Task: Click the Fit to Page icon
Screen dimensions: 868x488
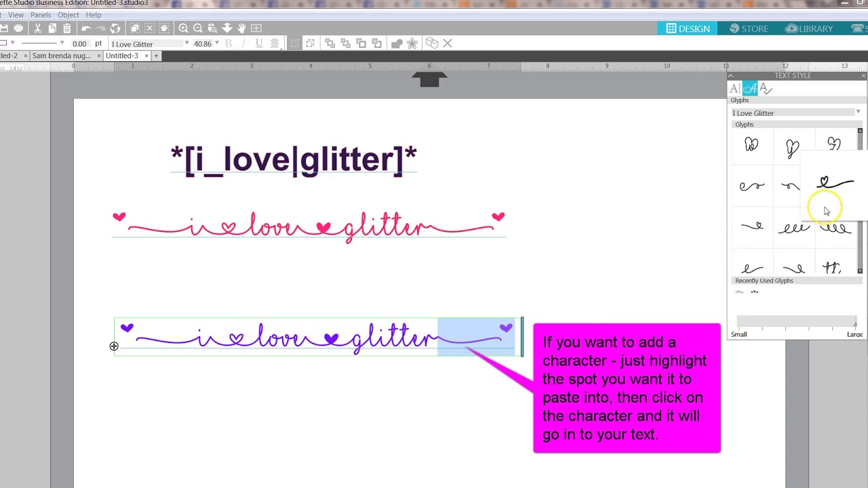Action: [x=256, y=28]
